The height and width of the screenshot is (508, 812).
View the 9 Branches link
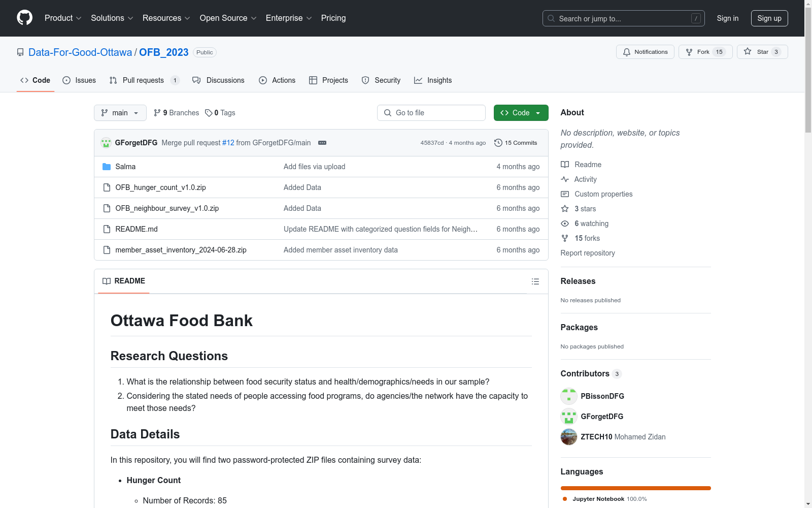coord(177,113)
